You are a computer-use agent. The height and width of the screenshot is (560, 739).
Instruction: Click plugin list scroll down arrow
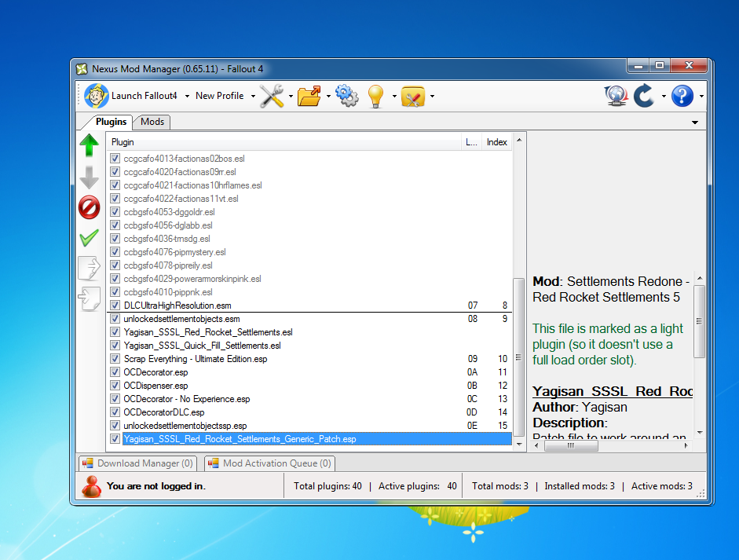519,444
